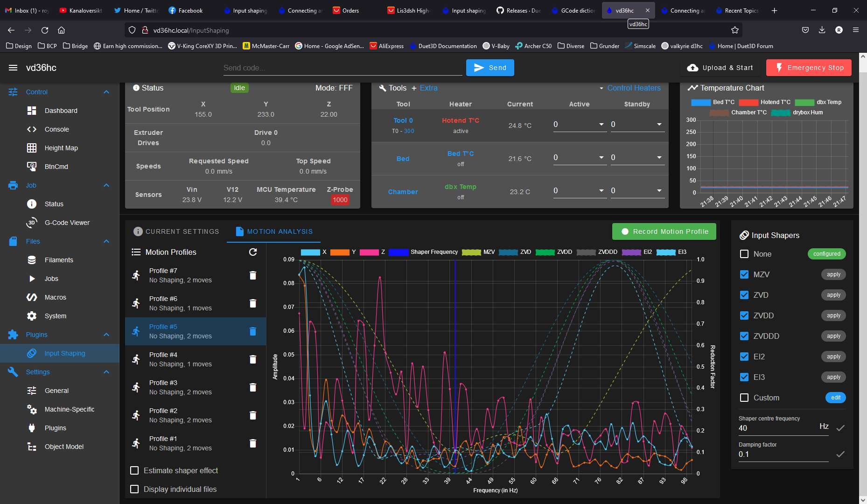
Task: Open the System files page
Action: 60,316
